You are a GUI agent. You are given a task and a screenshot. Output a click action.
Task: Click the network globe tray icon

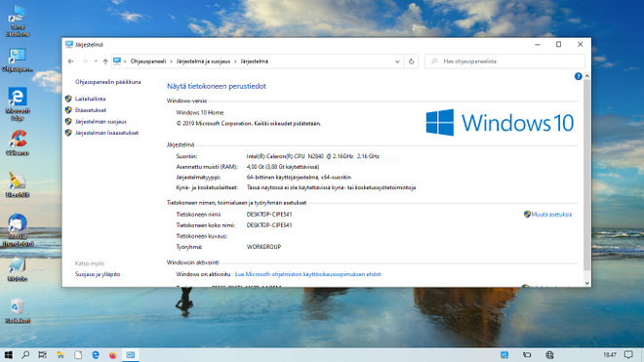[x=549, y=355]
